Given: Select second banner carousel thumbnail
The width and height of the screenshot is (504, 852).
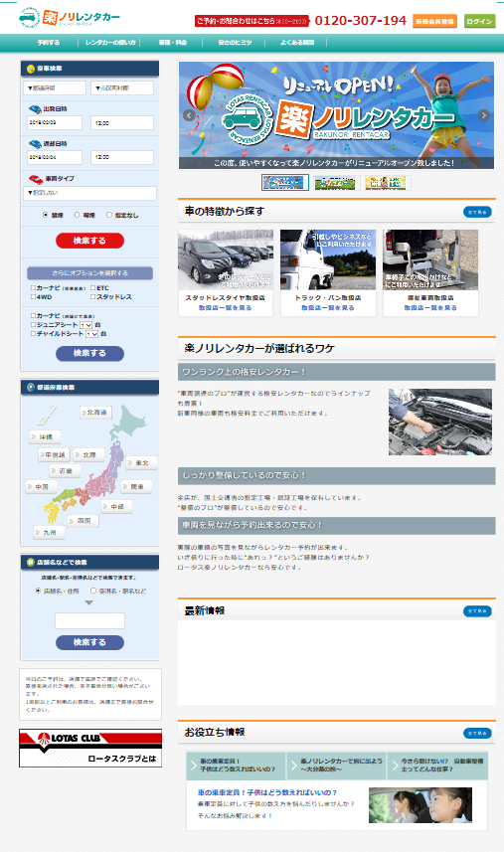Looking at the screenshot, I should click(x=335, y=183).
